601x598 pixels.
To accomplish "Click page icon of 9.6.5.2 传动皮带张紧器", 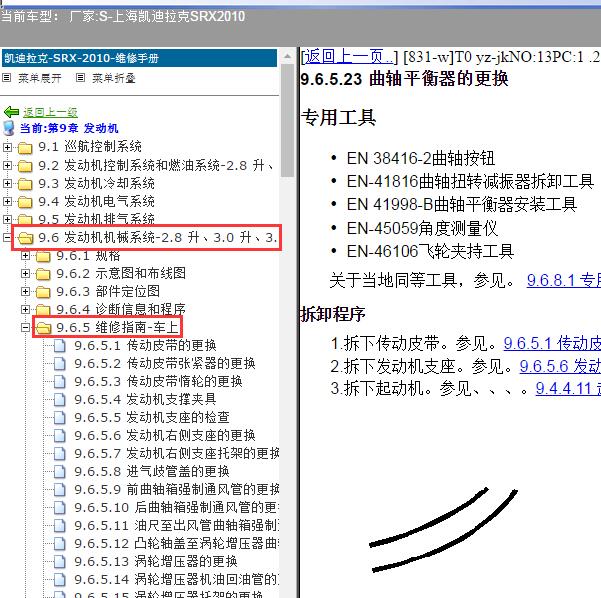I will coord(59,363).
